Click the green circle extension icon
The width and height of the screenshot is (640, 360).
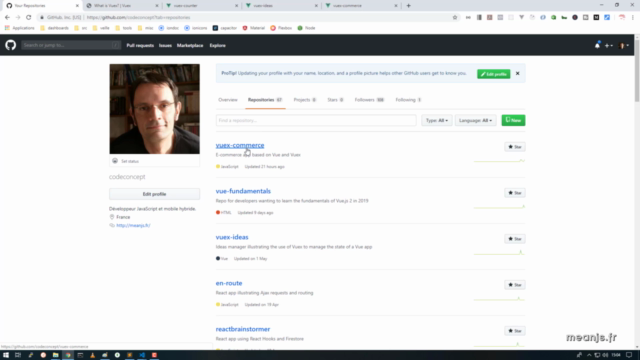point(553,18)
